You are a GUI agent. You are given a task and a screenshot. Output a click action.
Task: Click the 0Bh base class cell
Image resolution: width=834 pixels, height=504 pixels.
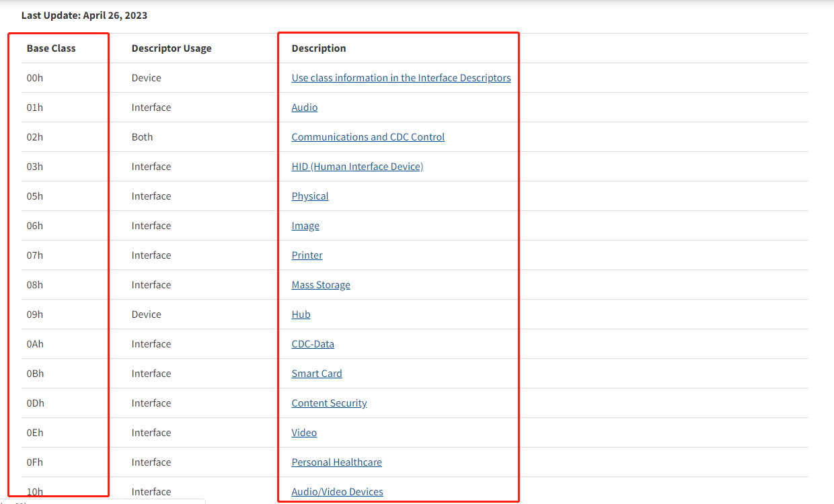pyautogui.click(x=35, y=374)
